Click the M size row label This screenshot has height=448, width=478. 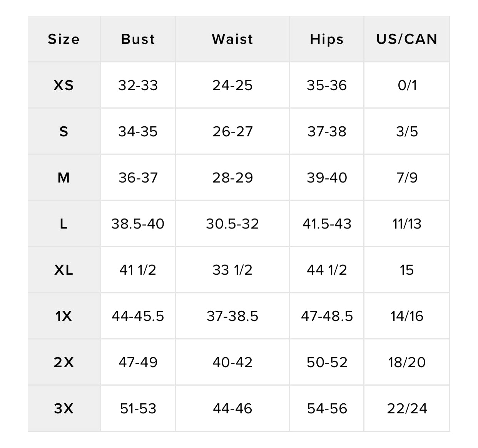point(64,178)
